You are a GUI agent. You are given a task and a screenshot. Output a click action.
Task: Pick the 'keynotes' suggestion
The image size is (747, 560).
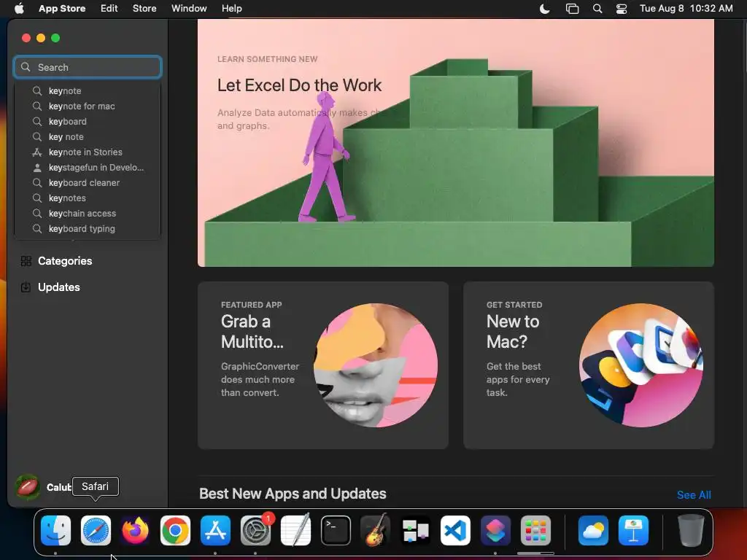pyautogui.click(x=88, y=198)
